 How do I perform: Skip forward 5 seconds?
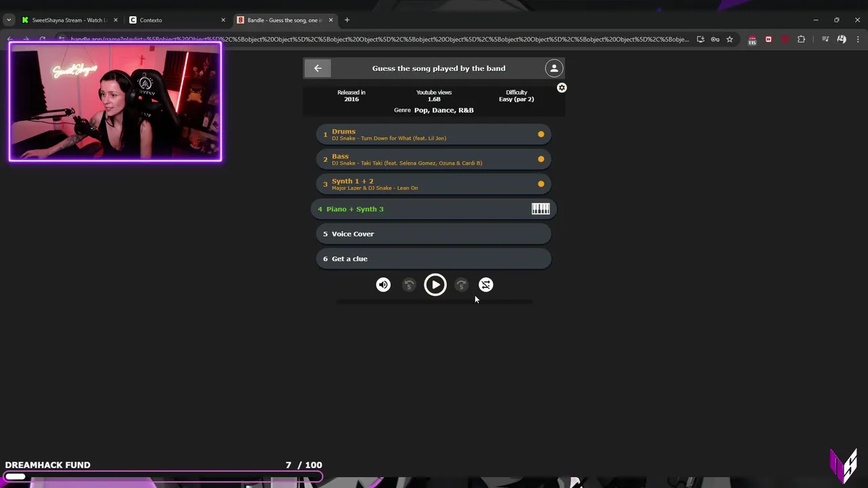point(461,285)
